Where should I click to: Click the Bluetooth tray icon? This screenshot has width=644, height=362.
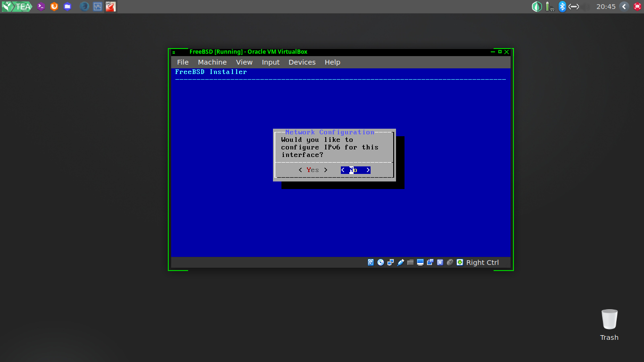(562, 7)
